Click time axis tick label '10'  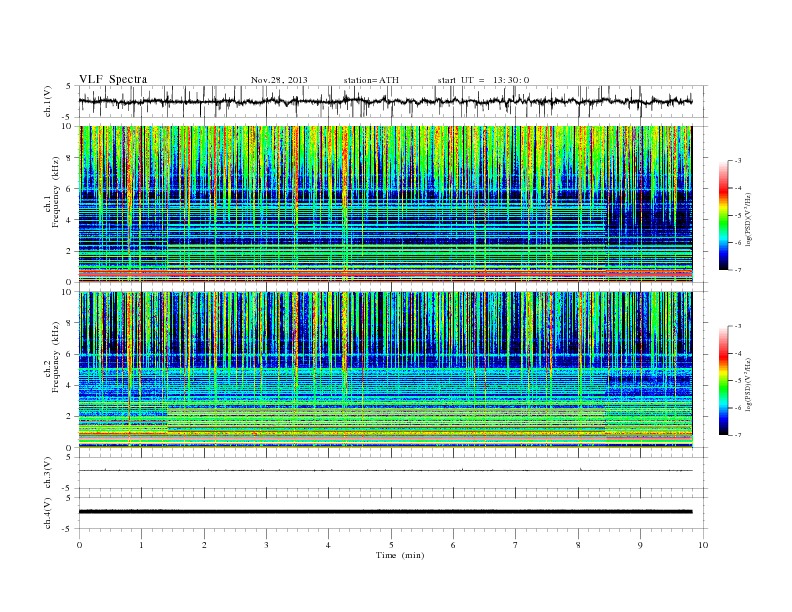[x=703, y=545]
